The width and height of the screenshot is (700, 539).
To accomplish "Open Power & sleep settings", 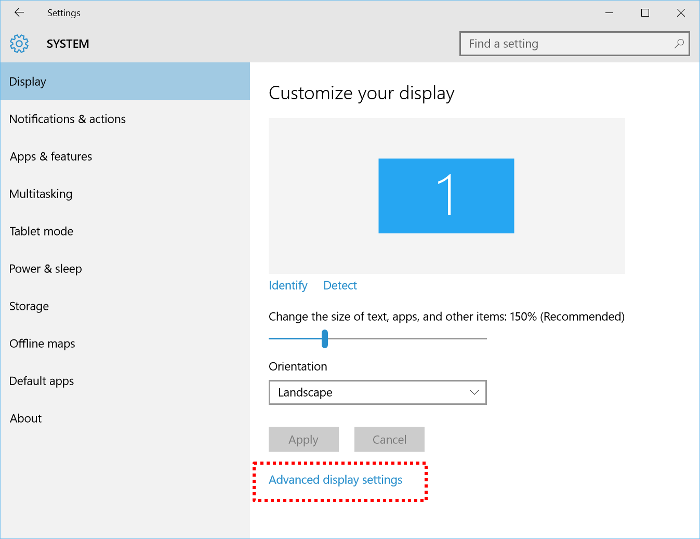I will click(46, 269).
